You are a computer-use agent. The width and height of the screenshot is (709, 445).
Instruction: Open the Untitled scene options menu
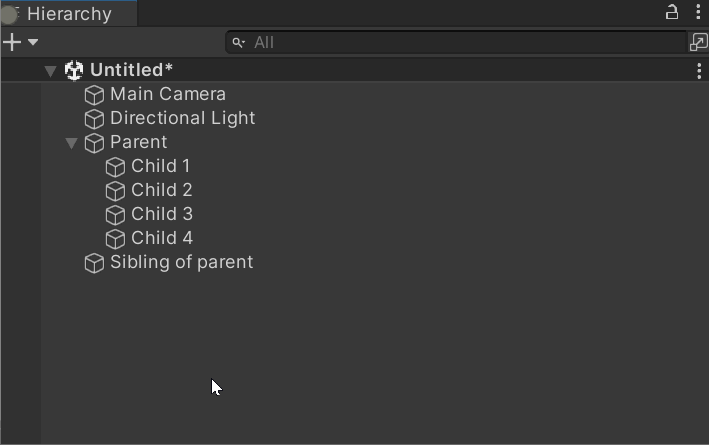[x=698, y=70]
